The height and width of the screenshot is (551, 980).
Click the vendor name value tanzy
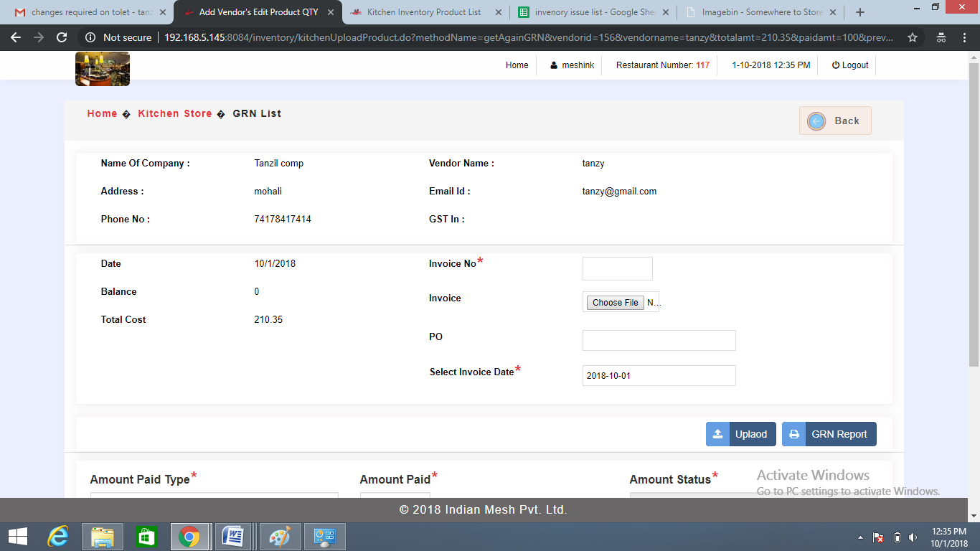click(x=593, y=164)
